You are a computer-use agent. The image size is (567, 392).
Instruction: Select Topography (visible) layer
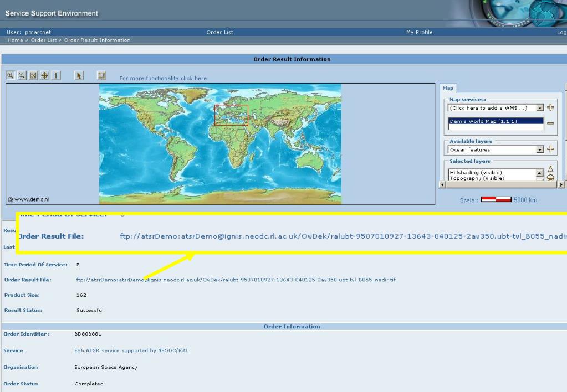(x=477, y=178)
